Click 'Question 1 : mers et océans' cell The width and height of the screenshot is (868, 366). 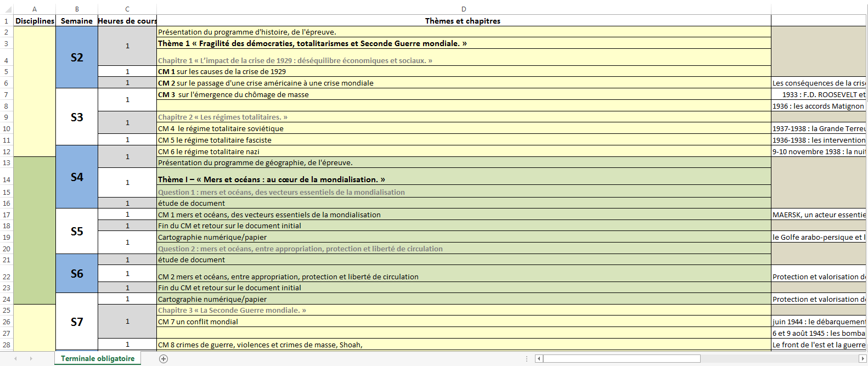464,192
